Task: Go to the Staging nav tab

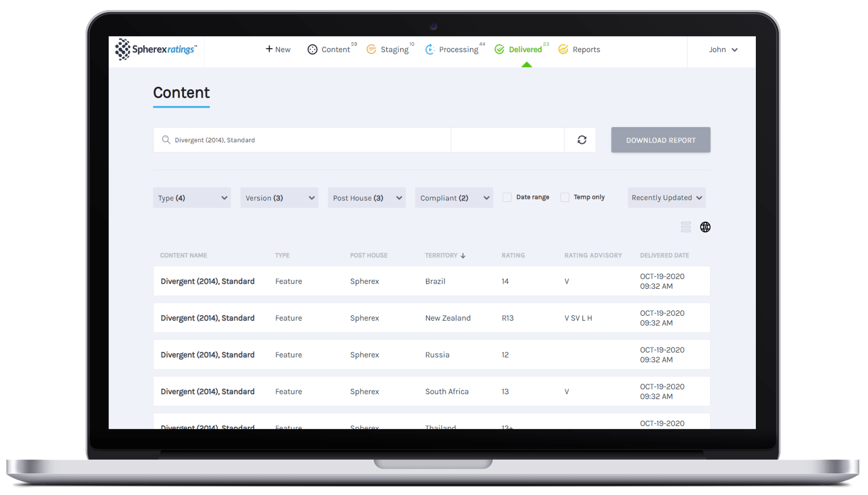Action: pos(390,49)
